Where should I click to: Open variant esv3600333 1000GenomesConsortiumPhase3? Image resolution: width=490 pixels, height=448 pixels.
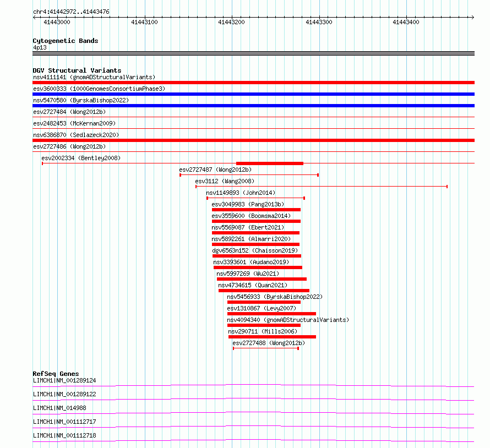99,89
